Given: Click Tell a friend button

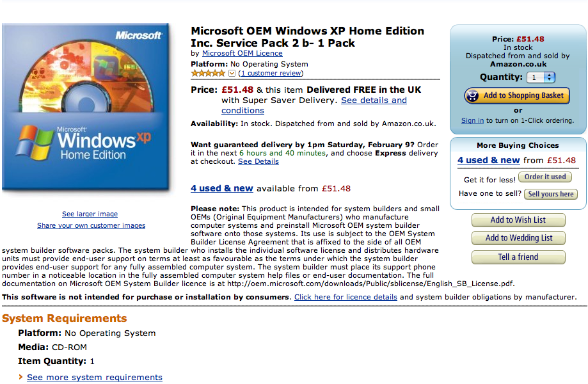Looking at the screenshot, I should 518,257.
